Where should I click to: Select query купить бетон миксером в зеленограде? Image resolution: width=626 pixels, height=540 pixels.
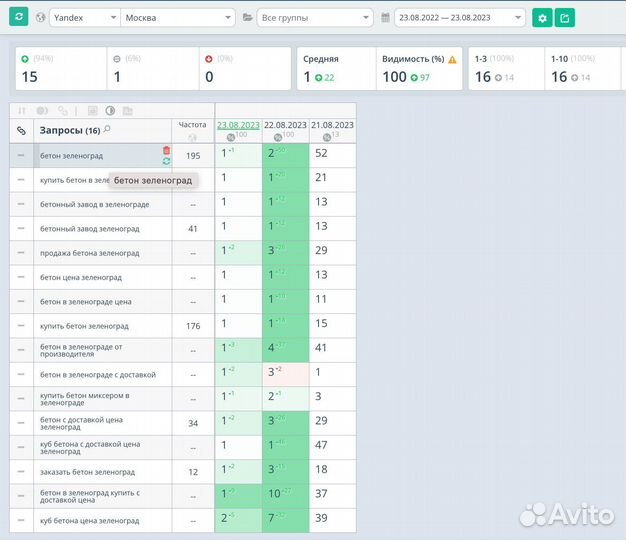tap(85, 399)
